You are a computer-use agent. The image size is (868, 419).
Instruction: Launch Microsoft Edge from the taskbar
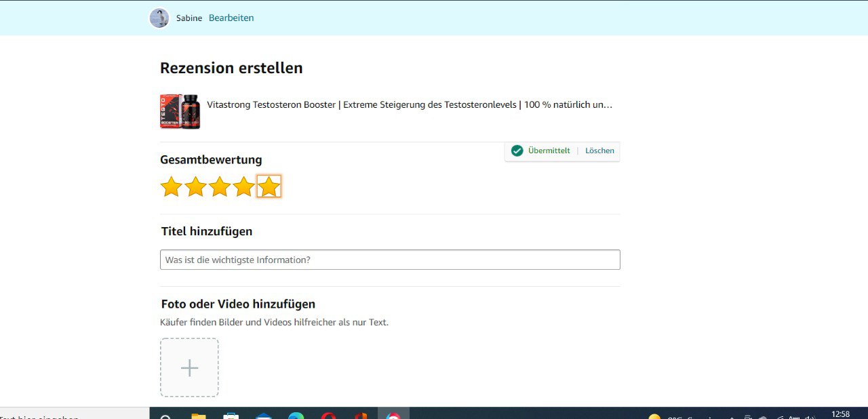coord(296,415)
